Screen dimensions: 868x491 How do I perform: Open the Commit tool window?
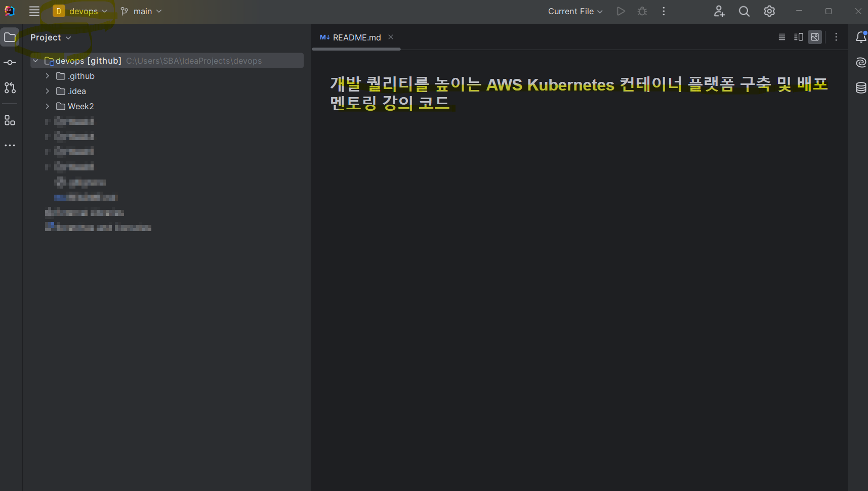[x=10, y=63]
